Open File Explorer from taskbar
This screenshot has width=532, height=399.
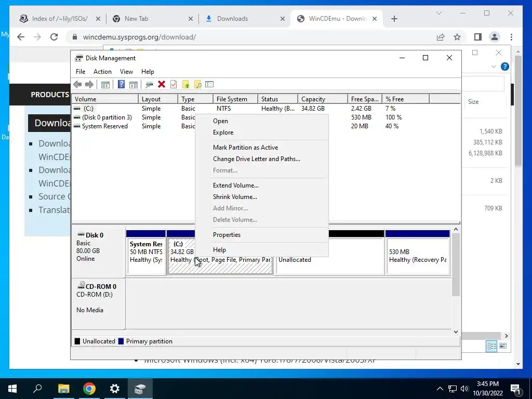tap(63, 389)
